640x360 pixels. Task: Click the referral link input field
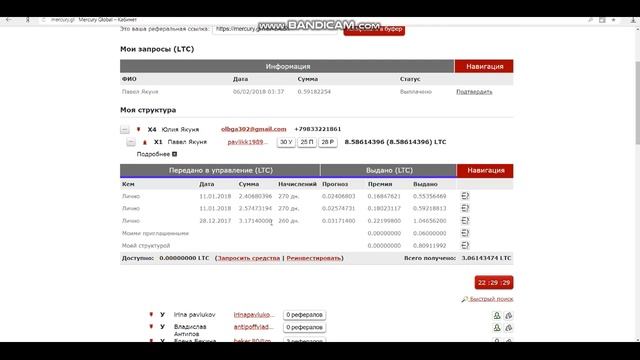click(x=276, y=29)
